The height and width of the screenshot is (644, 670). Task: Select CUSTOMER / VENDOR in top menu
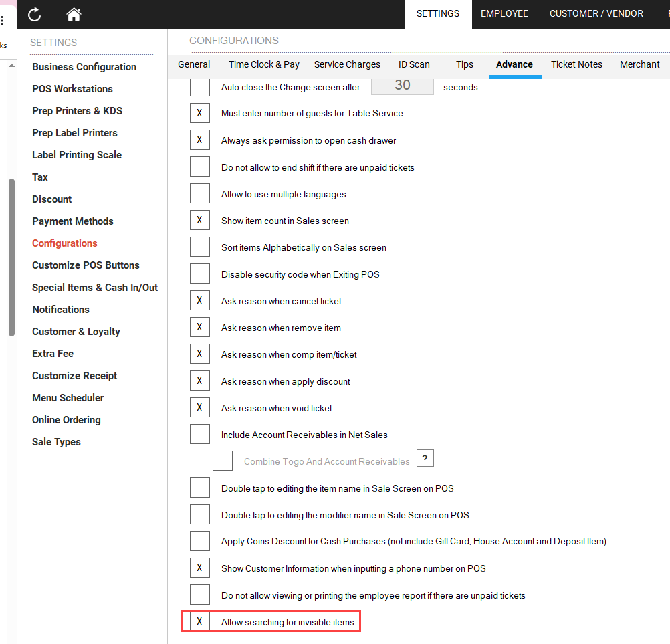[596, 13]
